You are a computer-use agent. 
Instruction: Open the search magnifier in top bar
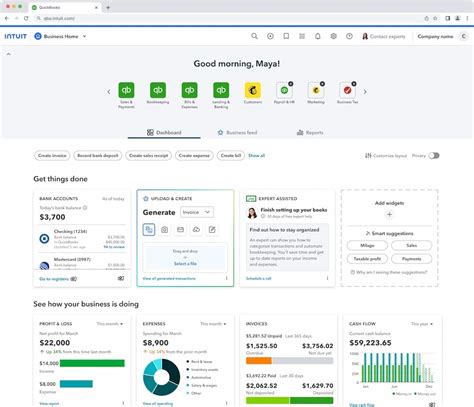tap(254, 36)
